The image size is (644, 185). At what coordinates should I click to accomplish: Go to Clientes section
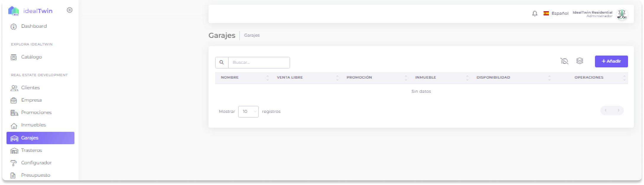pyautogui.click(x=30, y=88)
